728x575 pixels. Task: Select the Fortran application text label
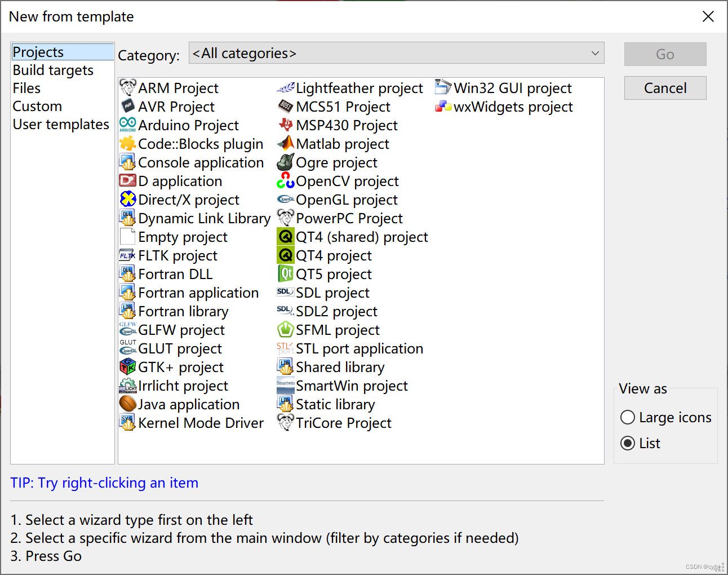(198, 293)
